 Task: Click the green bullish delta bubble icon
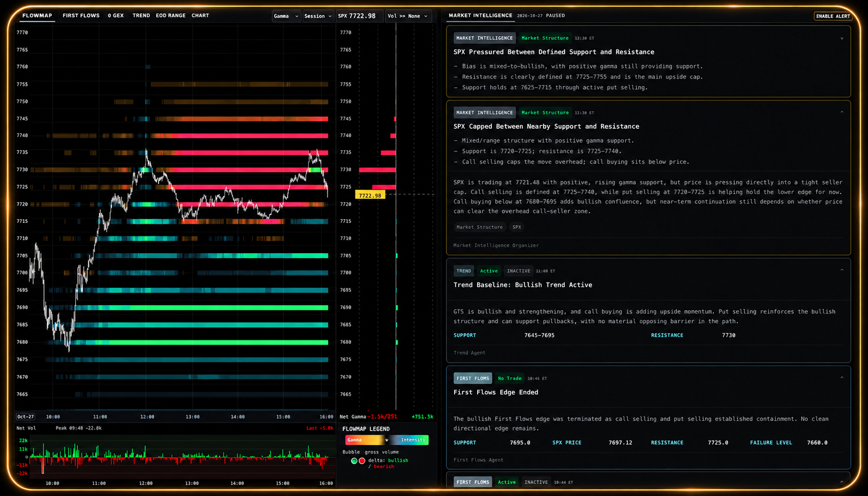click(x=354, y=461)
